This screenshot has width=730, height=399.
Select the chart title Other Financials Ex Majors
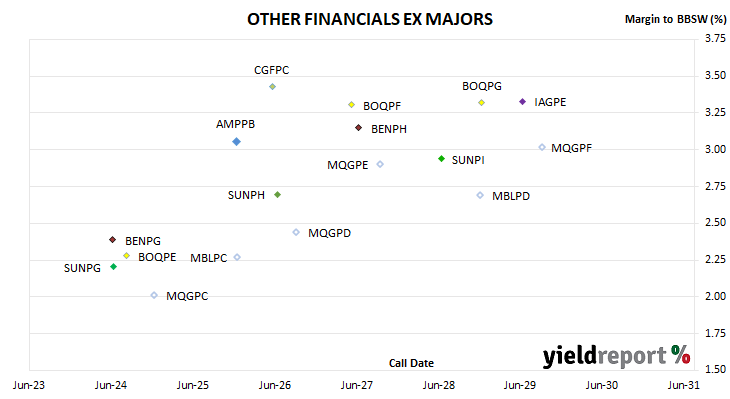coord(370,20)
